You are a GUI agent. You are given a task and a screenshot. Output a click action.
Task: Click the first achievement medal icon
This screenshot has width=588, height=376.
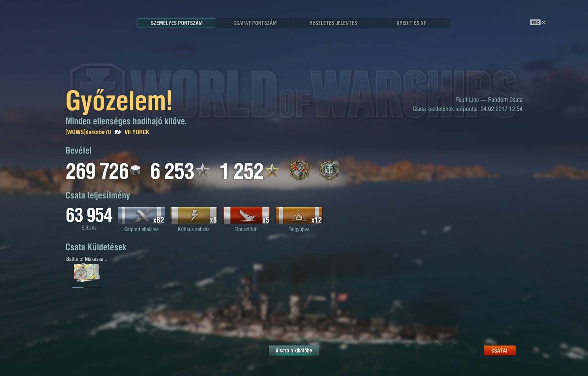(300, 170)
